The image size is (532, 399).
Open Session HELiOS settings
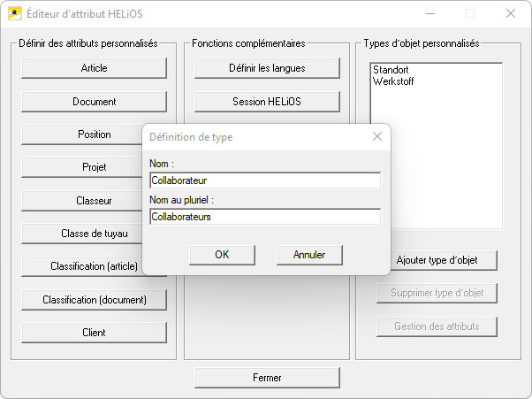click(x=267, y=101)
